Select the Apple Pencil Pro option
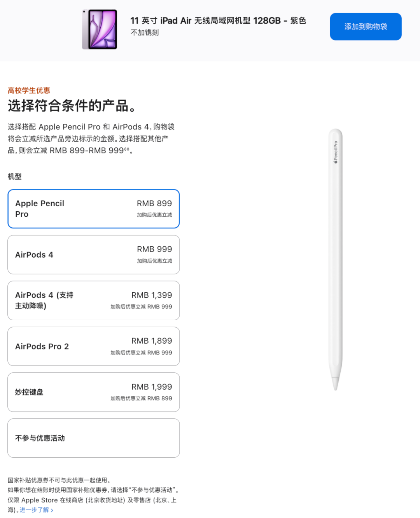This screenshot has width=420, height=518. 93,209
